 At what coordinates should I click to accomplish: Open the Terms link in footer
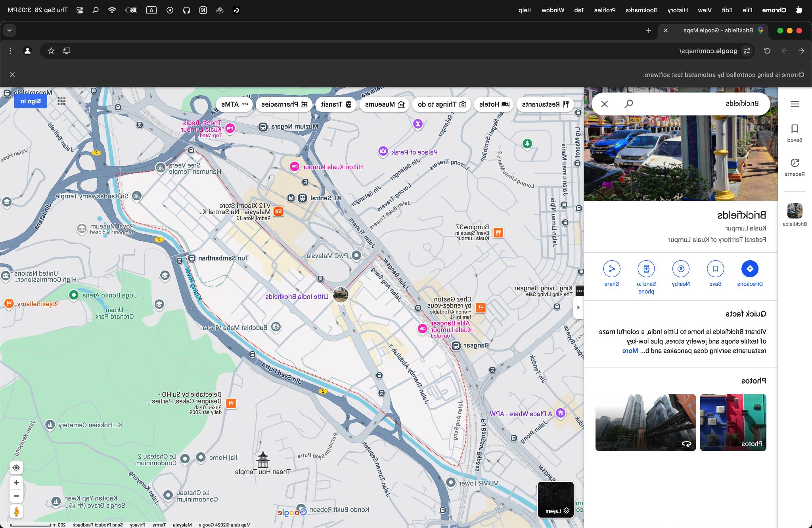159,525
